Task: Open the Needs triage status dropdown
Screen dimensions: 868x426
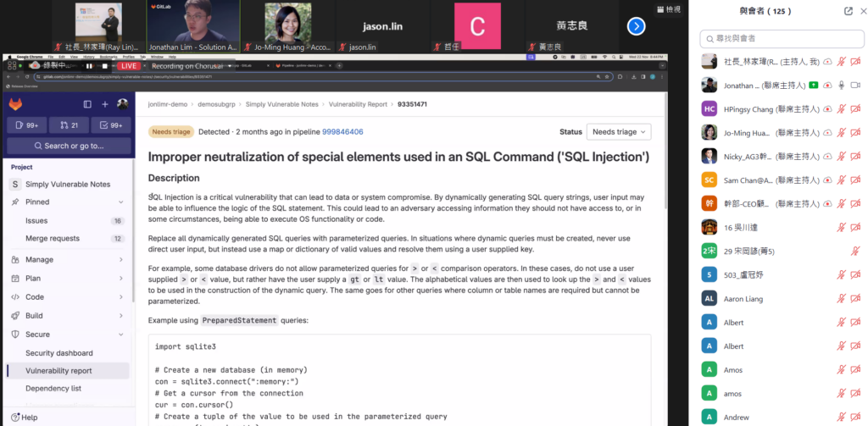Action: (x=618, y=132)
